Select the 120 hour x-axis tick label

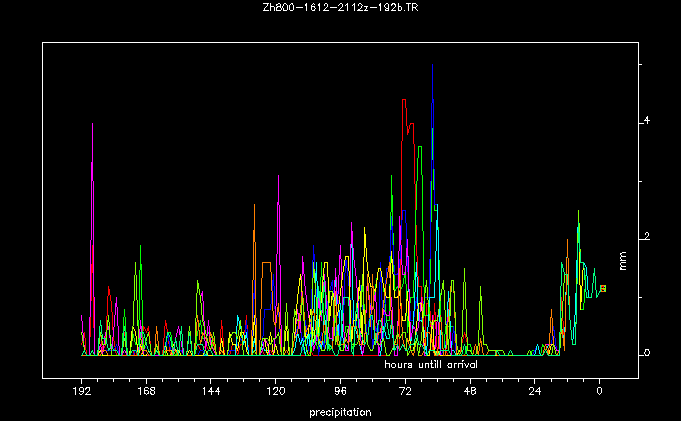tap(276, 394)
